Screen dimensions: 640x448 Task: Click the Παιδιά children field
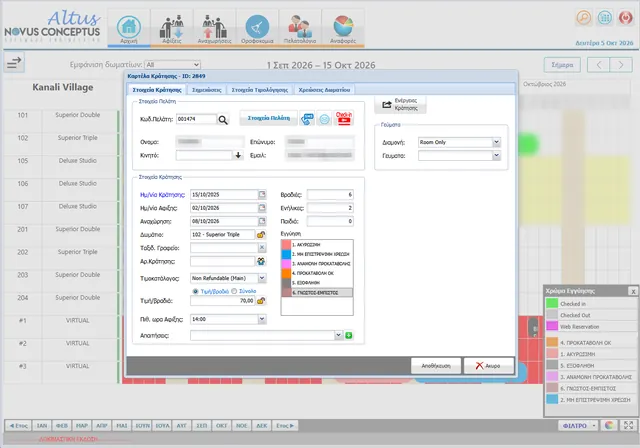[330, 221]
